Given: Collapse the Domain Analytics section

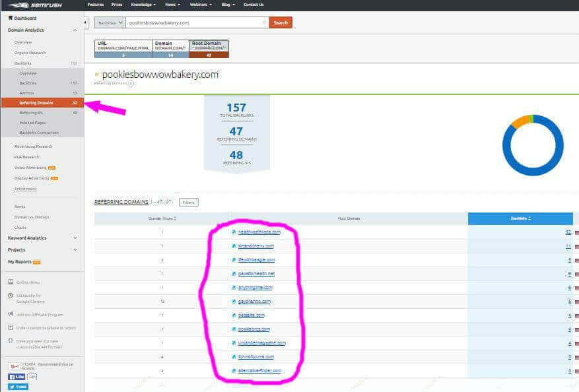Looking at the screenshot, I should (x=75, y=30).
